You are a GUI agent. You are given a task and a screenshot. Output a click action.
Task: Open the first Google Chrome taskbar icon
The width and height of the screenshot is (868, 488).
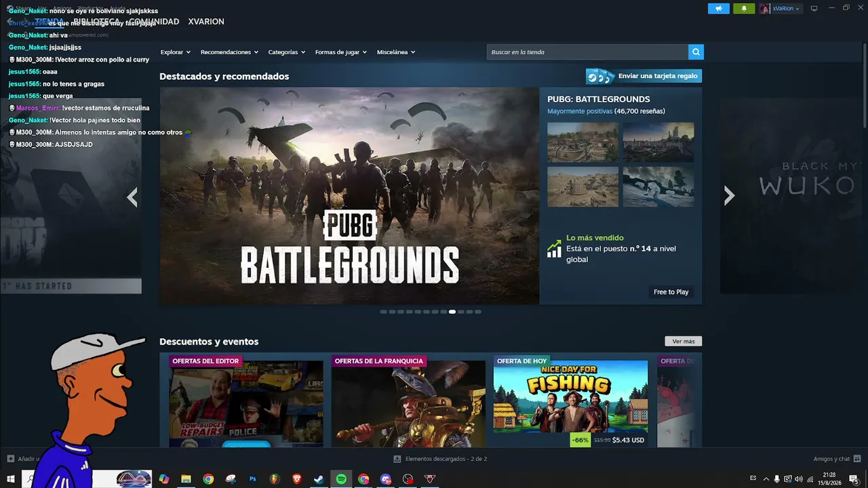point(208,479)
